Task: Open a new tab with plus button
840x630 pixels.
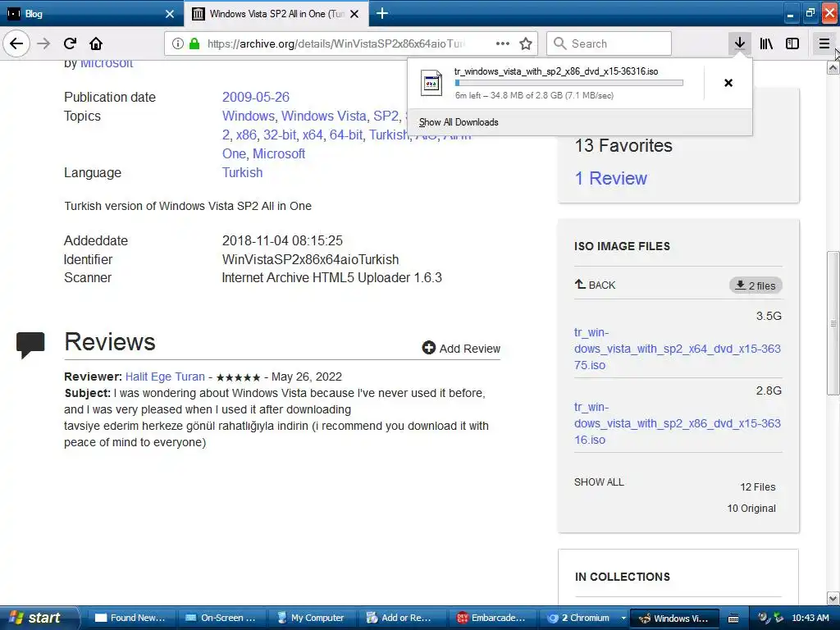Action: 382,13
